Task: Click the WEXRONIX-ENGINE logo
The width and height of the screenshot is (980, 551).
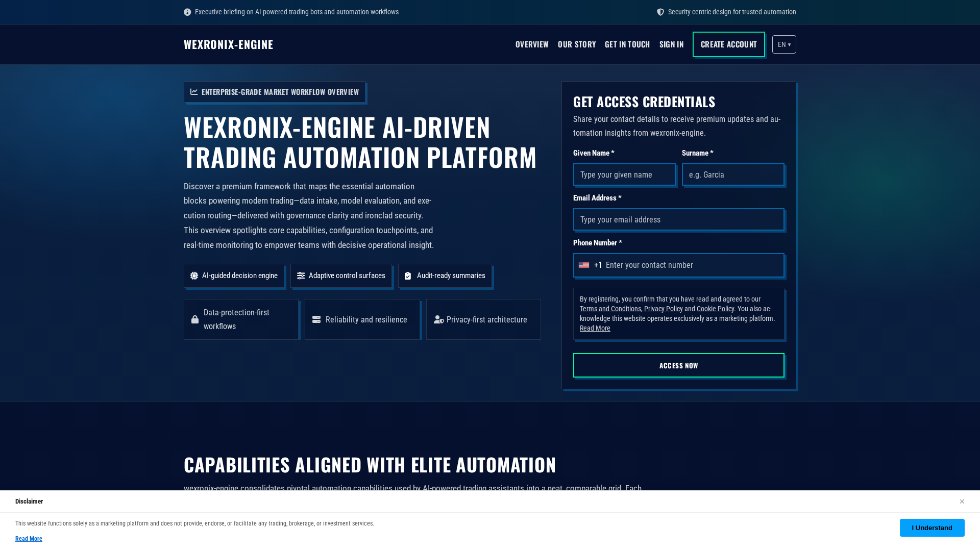Action: [x=228, y=44]
